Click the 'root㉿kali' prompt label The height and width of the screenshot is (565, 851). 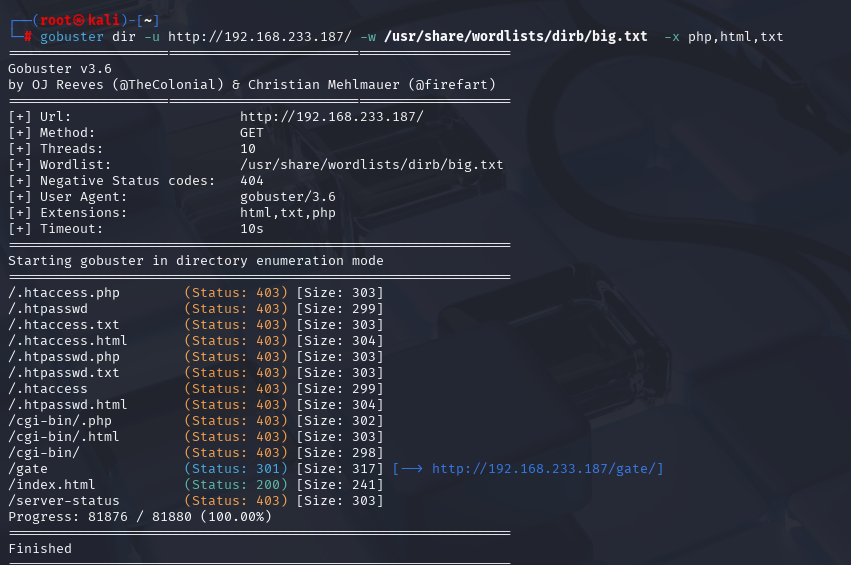point(80,20)
